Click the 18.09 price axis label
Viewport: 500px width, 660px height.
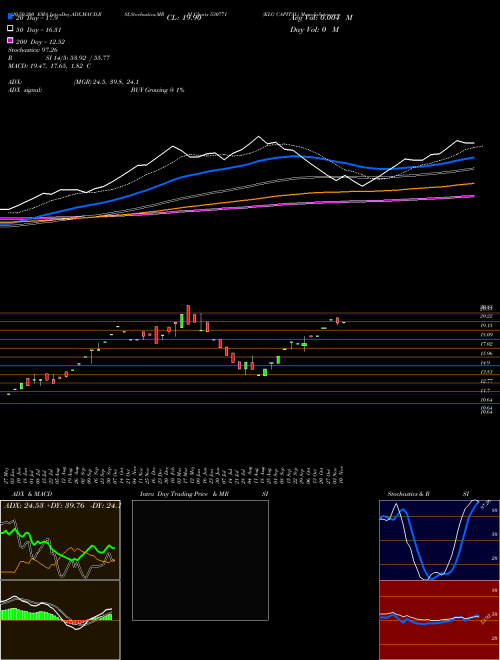(x=487, y=335)
